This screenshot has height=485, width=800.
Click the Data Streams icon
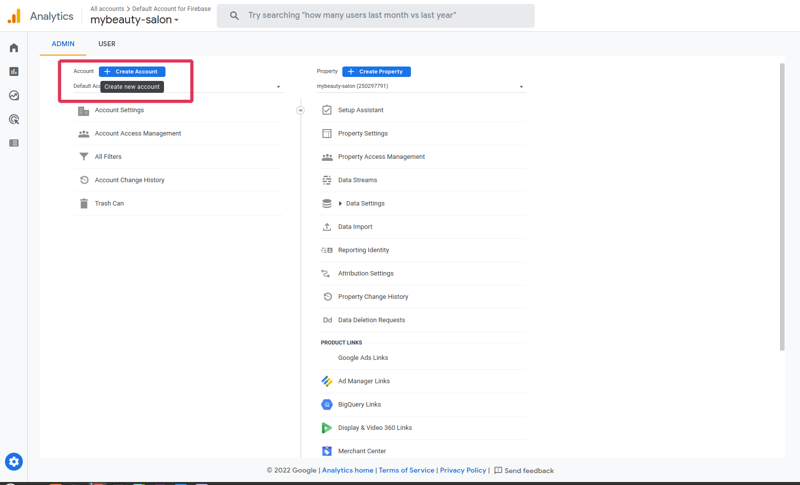point(327,180)
